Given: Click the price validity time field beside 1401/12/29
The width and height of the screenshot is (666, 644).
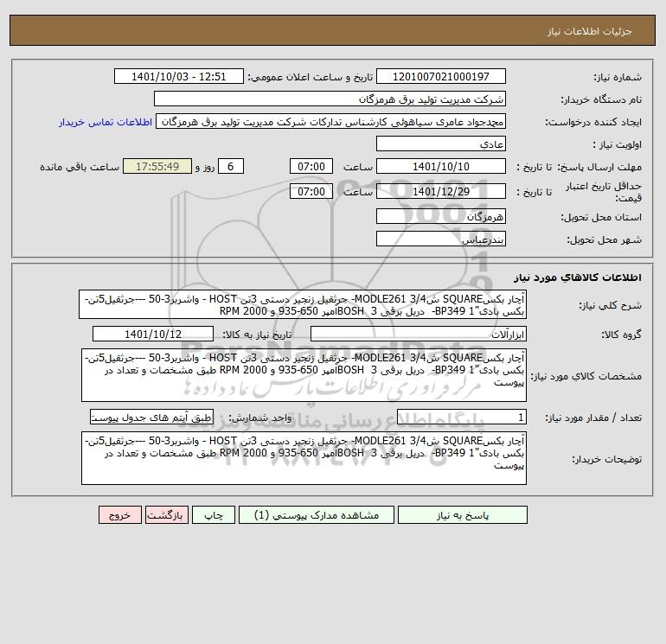Looking at the screenshot, I should tap(311, 191).
